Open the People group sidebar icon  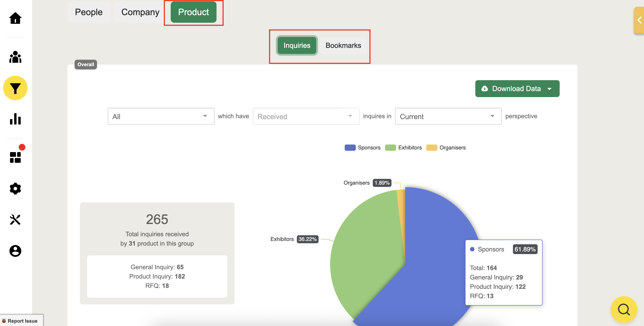tap(15, 57)
